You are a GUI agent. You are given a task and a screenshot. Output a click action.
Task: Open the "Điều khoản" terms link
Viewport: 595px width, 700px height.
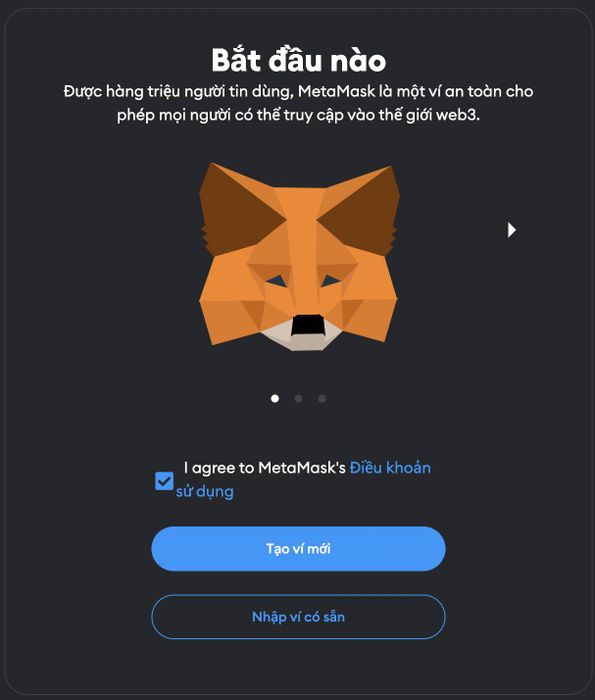click(x=390, y=468)
